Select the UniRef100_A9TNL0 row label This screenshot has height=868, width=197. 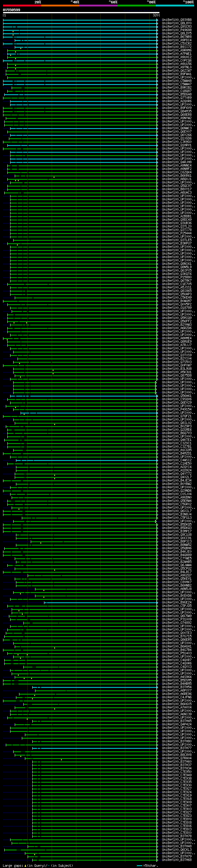177,67
